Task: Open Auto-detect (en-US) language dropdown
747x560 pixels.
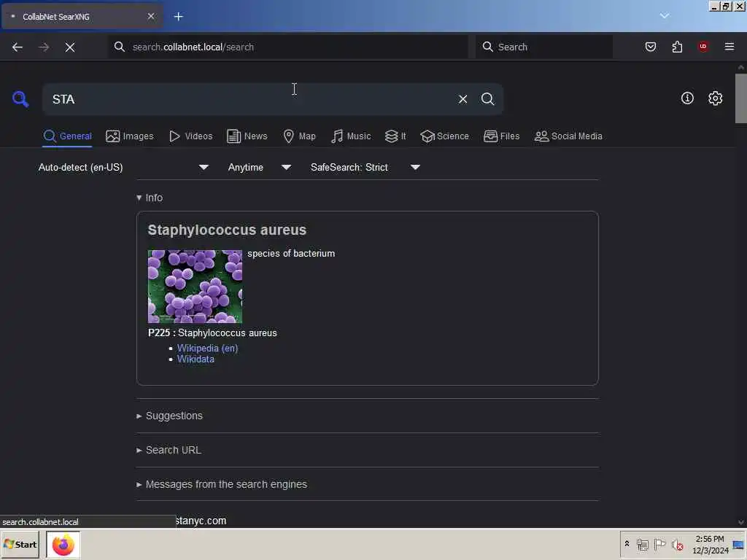Action: [123, 167]
